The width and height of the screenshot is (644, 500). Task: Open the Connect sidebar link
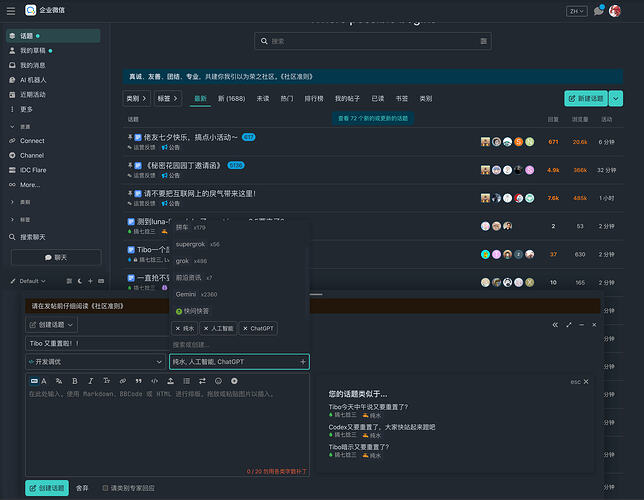[x=53, y=141]
